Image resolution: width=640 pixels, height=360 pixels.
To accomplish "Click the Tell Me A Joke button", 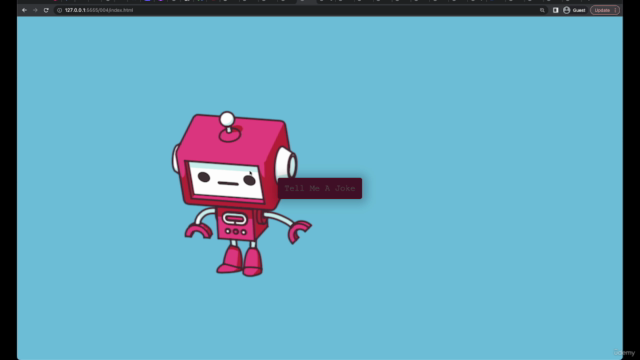I will 320,189.
